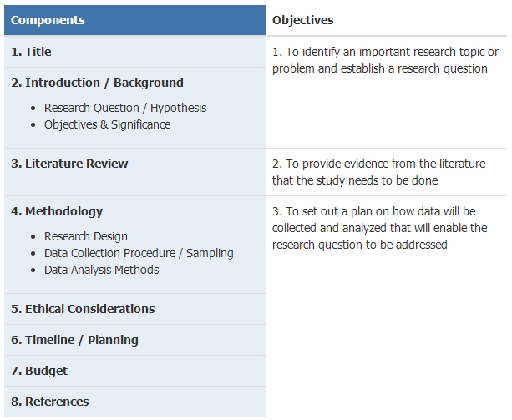This screenshot has width=512, height=420.
Task: Click the bullet before Objectives & Significance
Action: (x=33, y=125)
